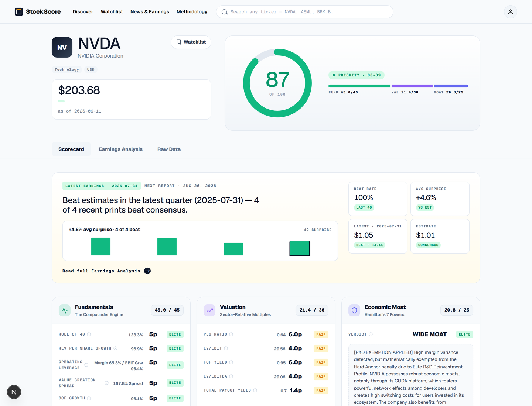This screenshot has height=406, width=532.
Task: Click the info icon next to EV/EBIT
Action: click(226, 348)
